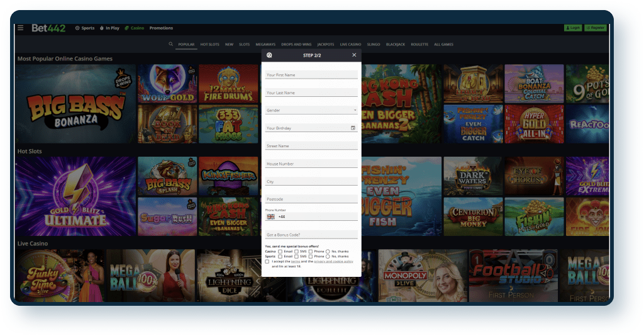Screen dimensions: 644x336
Task: Open the privacy and cookie policy link
Action: (x=333, y=261)
